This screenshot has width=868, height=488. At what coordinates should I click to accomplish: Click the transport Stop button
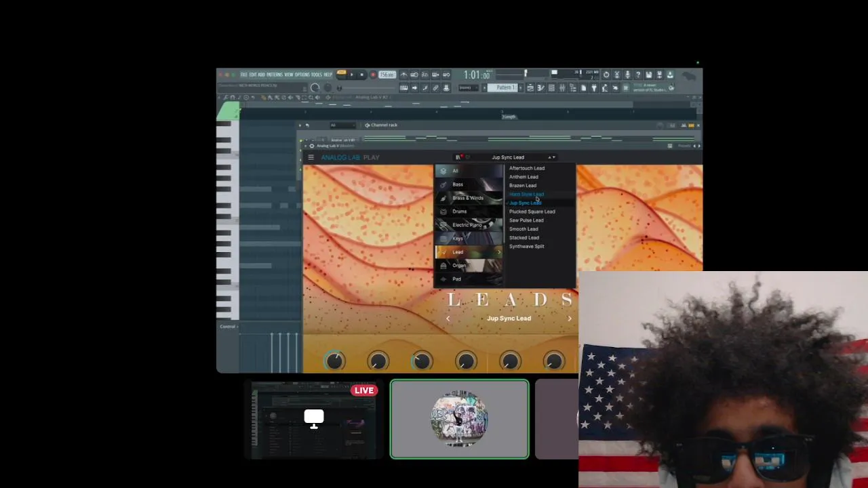tap(361, 75)
